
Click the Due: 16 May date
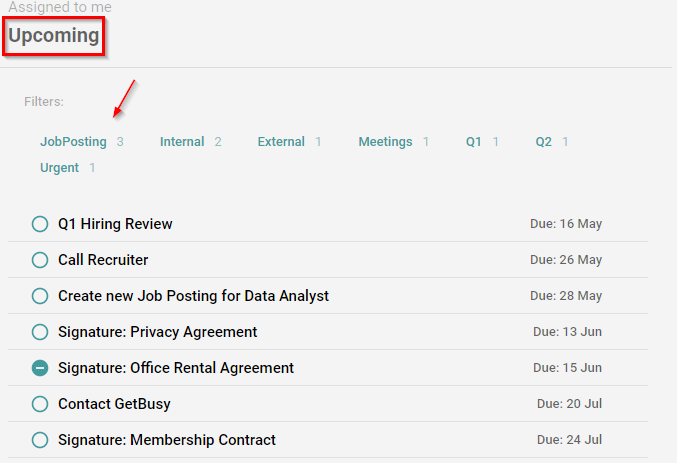pyautogui.click(x=566, y=224)
